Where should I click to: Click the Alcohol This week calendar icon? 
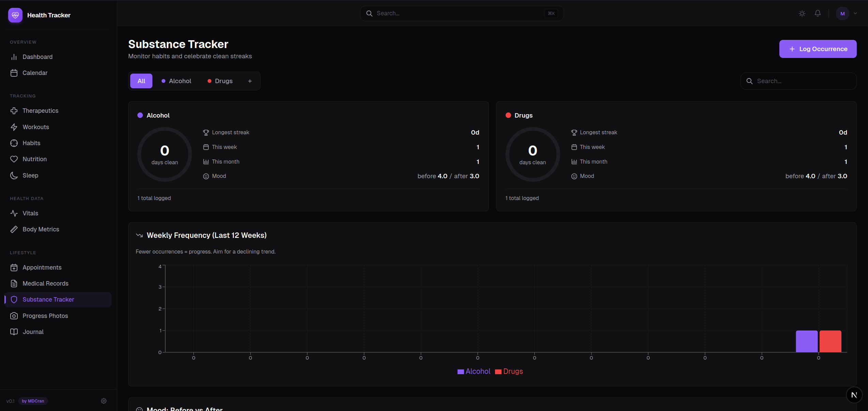[x=206, y=147]
